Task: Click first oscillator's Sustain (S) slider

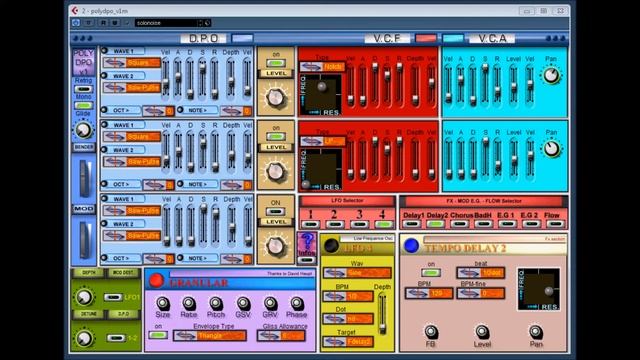Action: tap(202, 78)
